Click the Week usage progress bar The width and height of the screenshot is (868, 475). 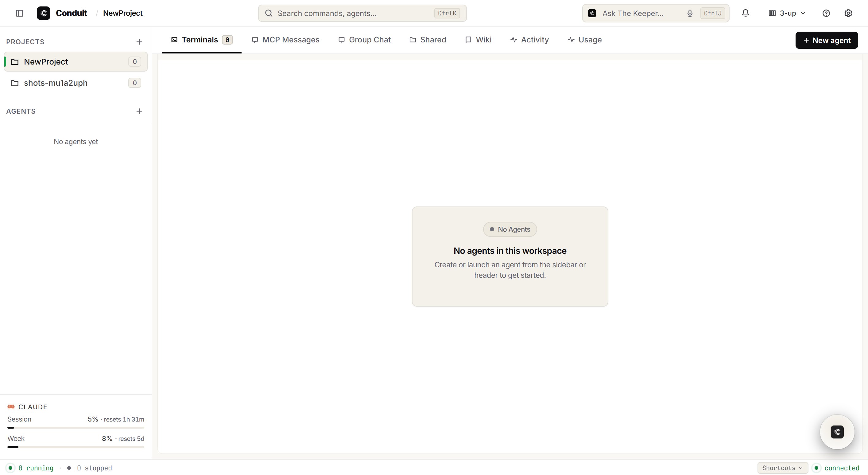(76, 447)
